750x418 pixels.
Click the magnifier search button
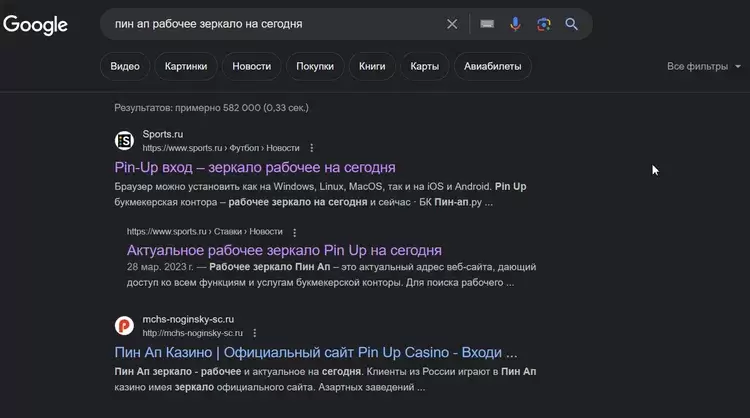point(571,24)
